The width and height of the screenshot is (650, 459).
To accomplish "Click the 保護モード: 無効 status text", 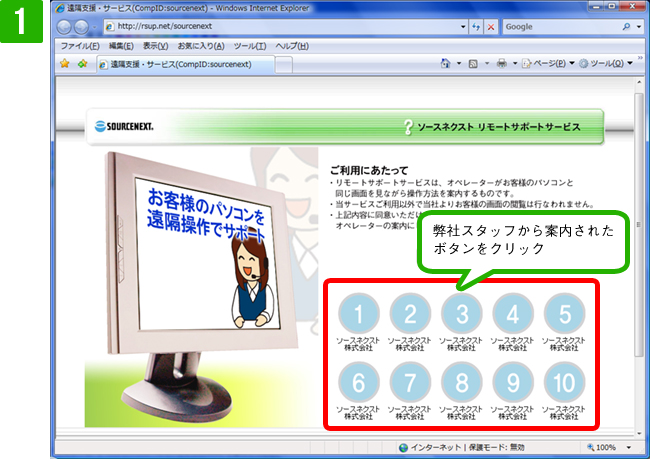I will tap(497, 447).
